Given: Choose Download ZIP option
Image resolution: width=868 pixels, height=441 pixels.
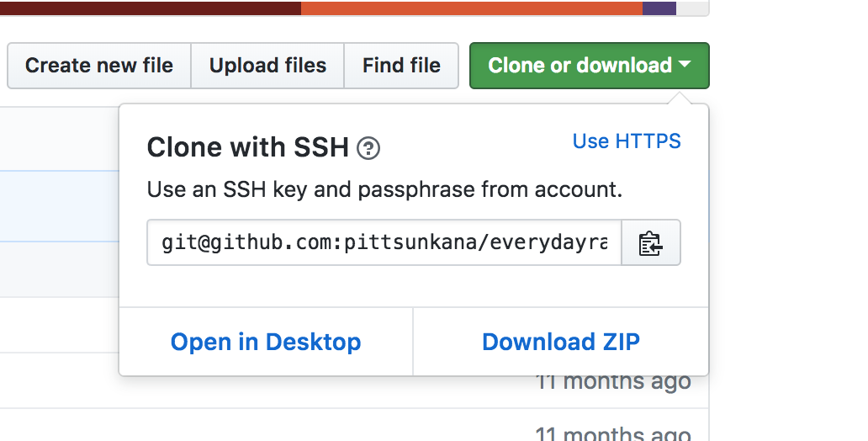Looking at the screenshot, I should (561, 342).
